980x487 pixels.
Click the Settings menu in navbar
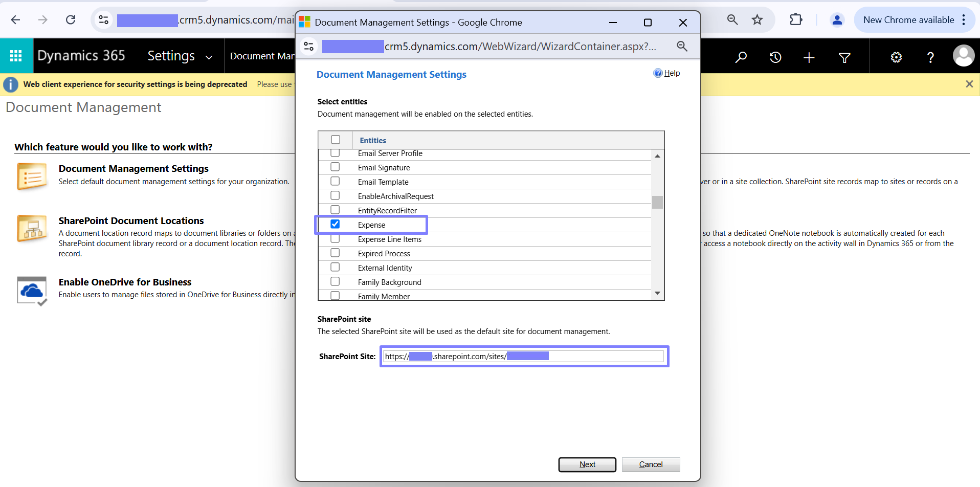pyautogui.click(x=171, y=56)
